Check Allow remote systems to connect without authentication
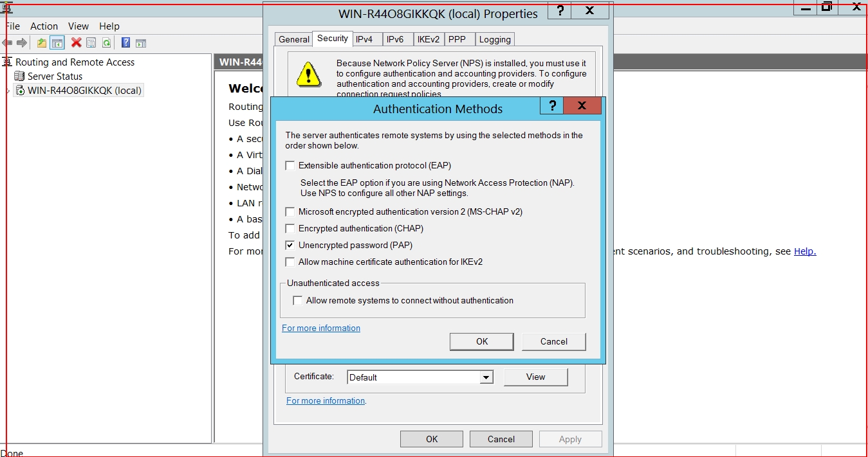This screenshot has height=457, width=868. (298, 301)
